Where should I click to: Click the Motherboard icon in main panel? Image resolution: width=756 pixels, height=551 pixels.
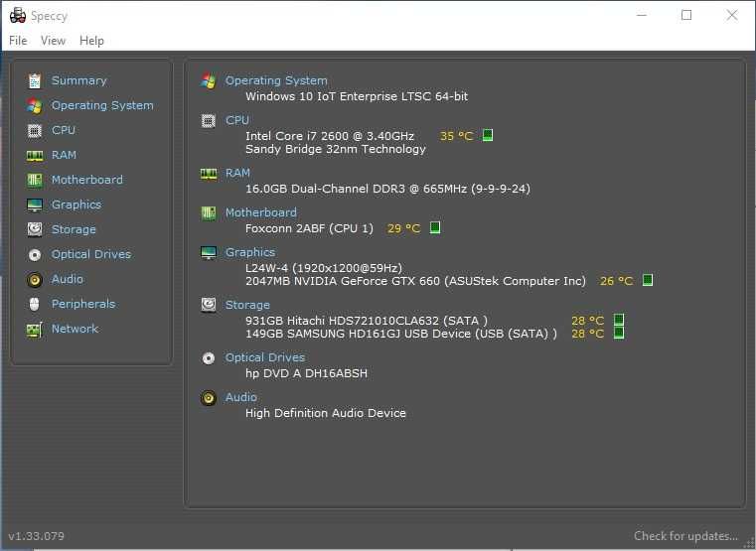pos(209,212)
